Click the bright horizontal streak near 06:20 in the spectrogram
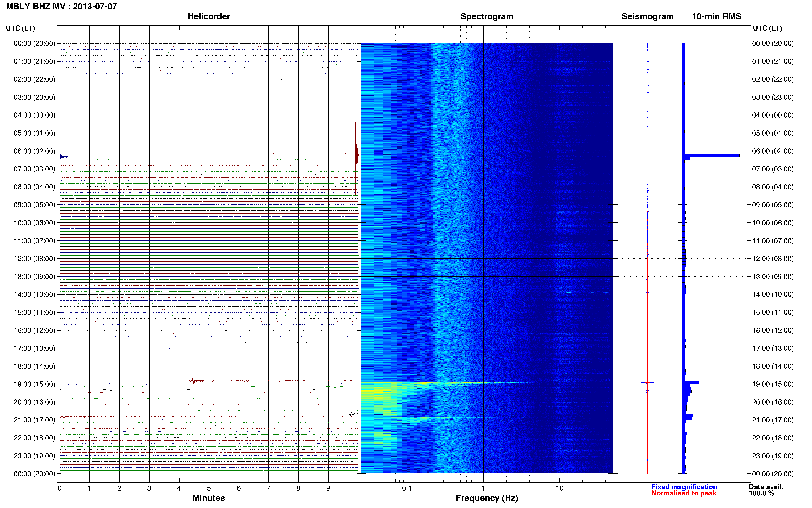The width and height of the screenshot is (812, 508). click(x=549, y=157)
